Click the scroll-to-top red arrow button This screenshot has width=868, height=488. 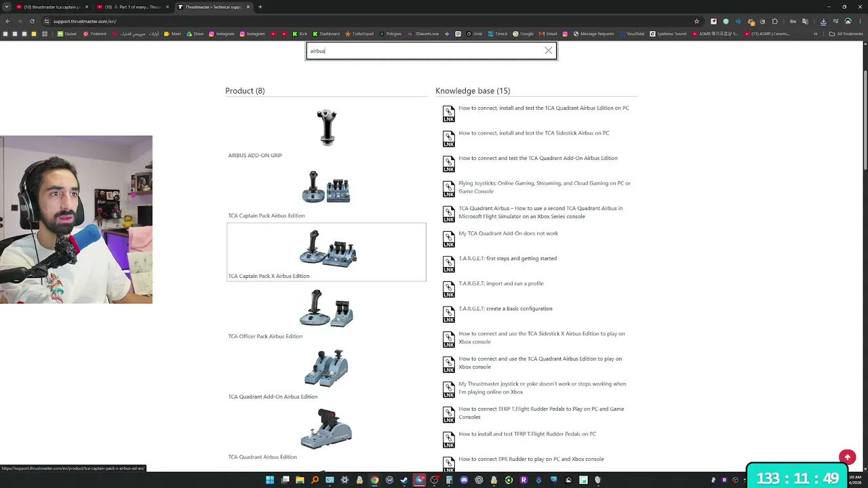click(x=847, y=457)
